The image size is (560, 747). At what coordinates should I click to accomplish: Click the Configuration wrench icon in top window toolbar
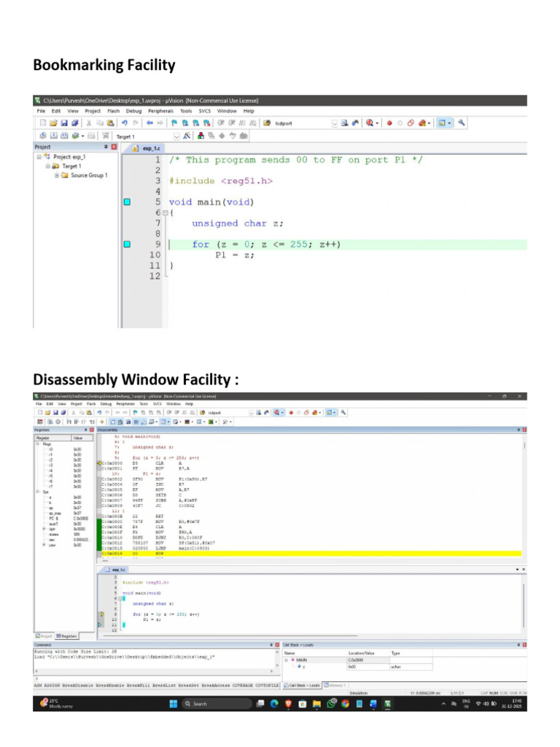click(x=461, y=123)
